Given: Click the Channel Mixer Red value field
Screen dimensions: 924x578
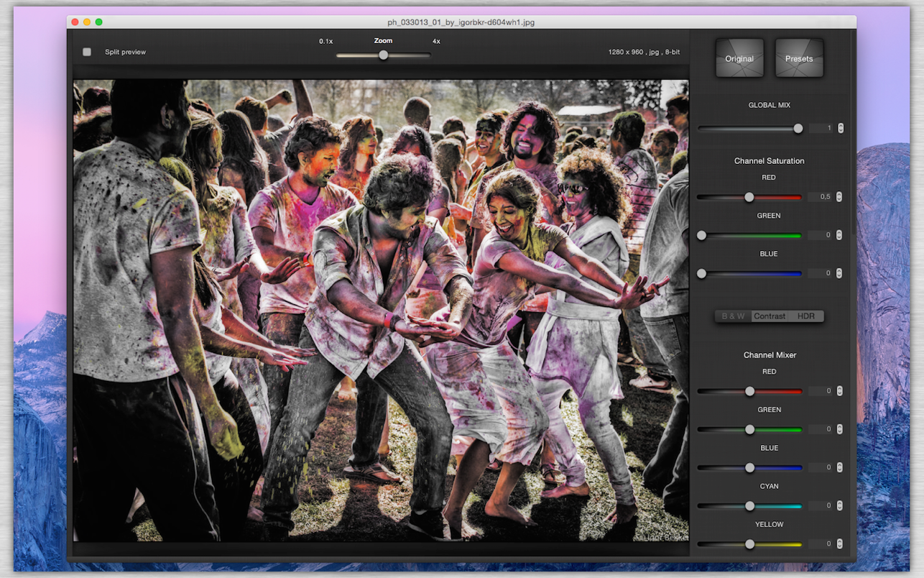Looking at the screenshot, I should point(821,391).
